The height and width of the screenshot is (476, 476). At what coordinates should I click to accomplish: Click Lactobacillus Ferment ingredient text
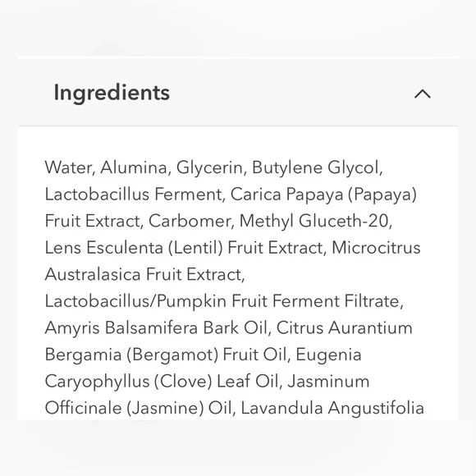pos(133,194)
